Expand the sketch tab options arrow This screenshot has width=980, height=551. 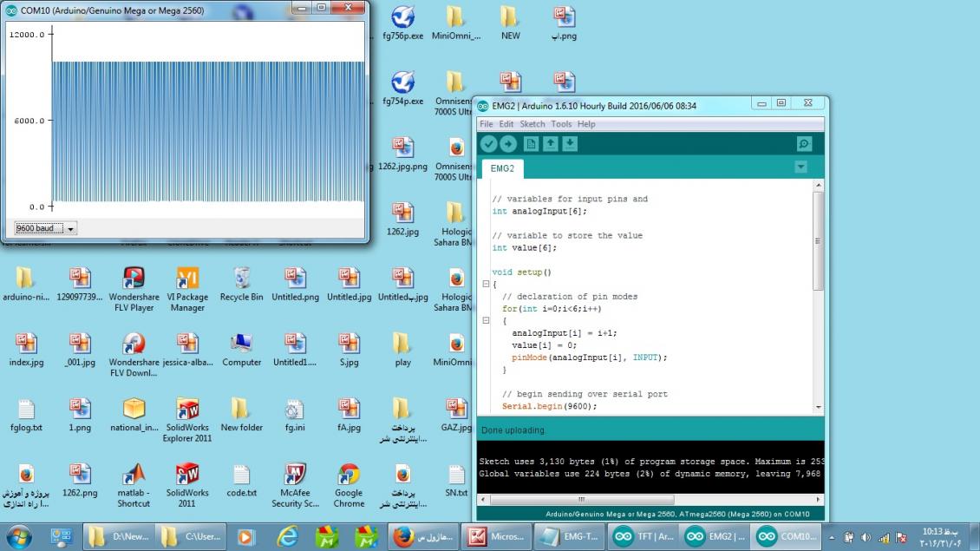[x=800, y=167]
